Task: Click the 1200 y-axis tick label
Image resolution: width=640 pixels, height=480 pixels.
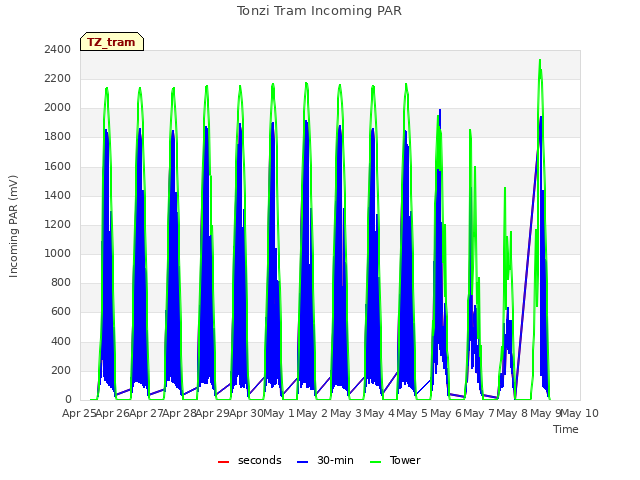Action: click(58, 224)
